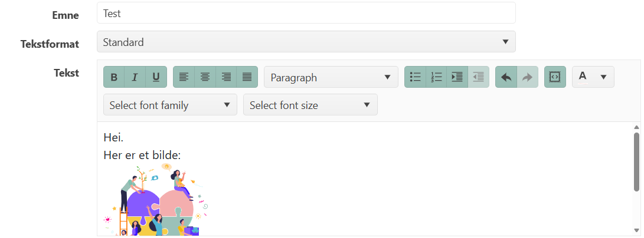Select the puzzle illustration image
Image resolution: width=644 pixels, height=238 pixels.
(x=156, y=200)
